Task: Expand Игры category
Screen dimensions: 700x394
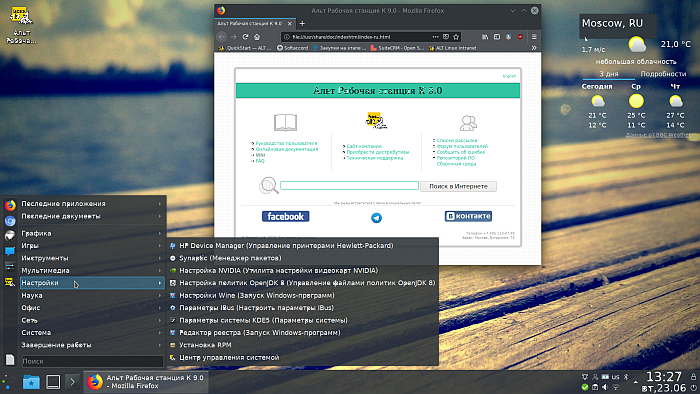Action: click(x=92, y=245)
